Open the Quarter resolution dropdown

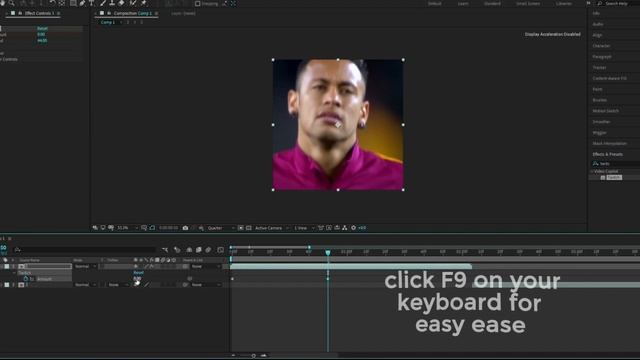click(x=221, y=228)
